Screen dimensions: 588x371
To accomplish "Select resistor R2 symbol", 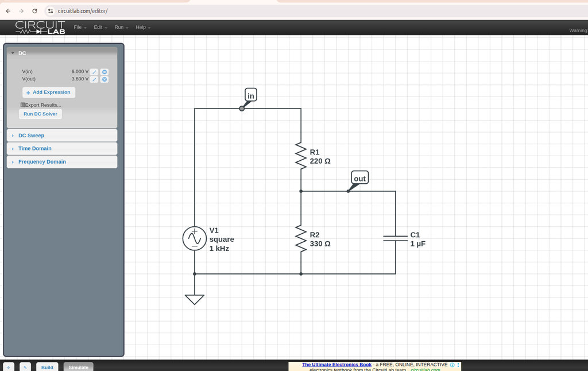I will pos(301,238).
